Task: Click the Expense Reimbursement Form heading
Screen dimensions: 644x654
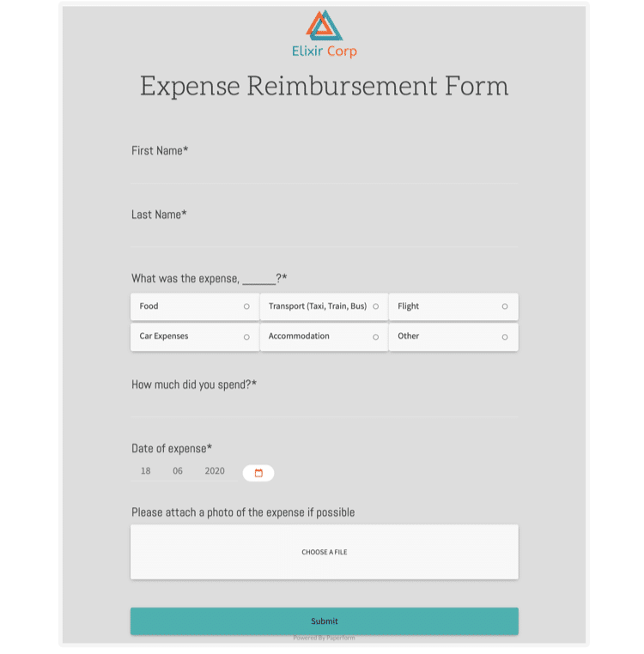Action: (x=324, y=86)
